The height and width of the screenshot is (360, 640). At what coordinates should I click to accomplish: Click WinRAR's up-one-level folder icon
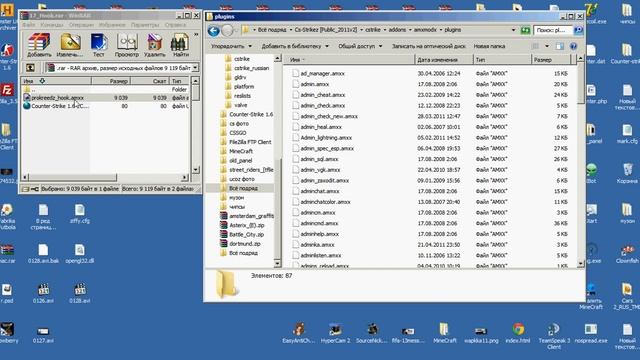pos(30,68)
